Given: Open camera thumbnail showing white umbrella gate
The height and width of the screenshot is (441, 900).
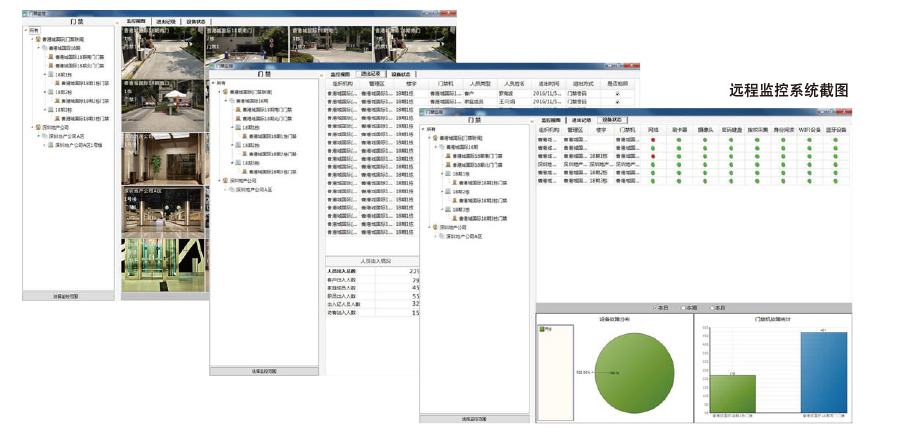Looking at the screenshot, I should pos(163,106).
